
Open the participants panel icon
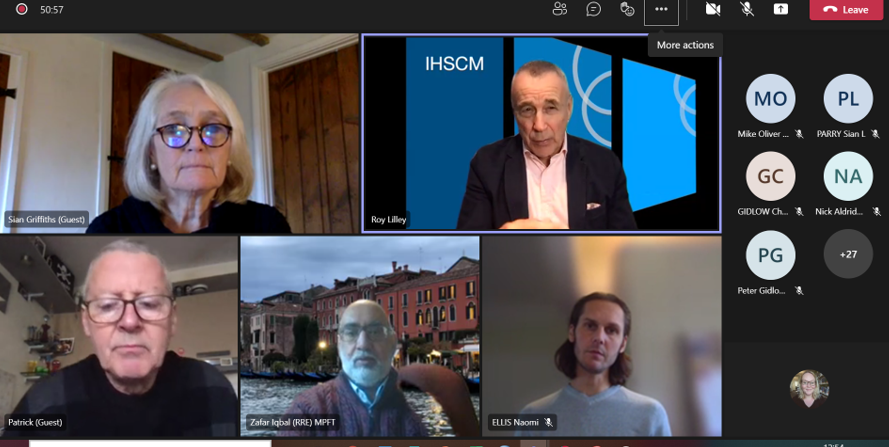(x=560, y=9)
